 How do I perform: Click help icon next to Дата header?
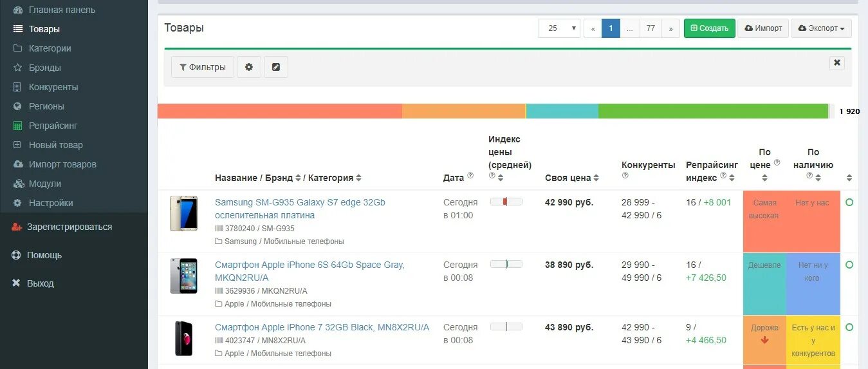pos(470,175)
